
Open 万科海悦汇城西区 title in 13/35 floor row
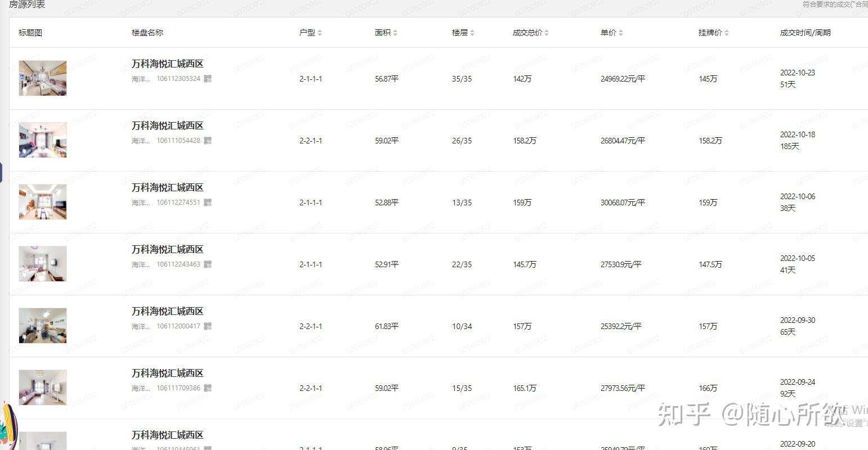coord(168,188)
